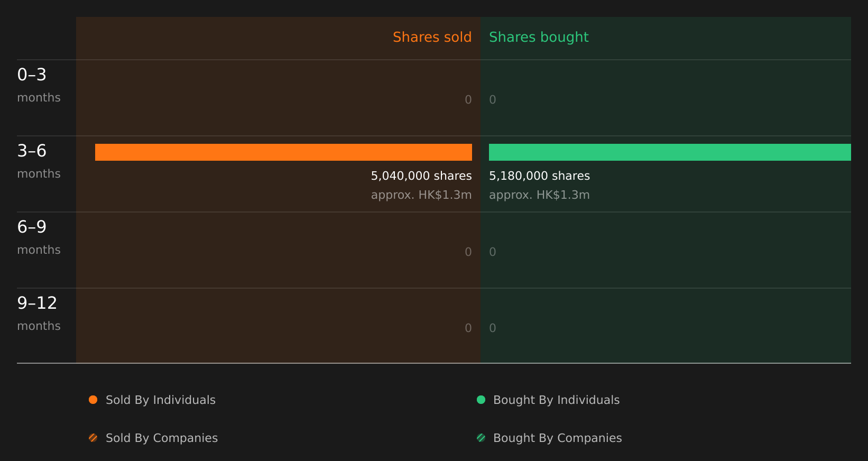Click approx. HK$1.3m under shares bought

tap(539, 195)
